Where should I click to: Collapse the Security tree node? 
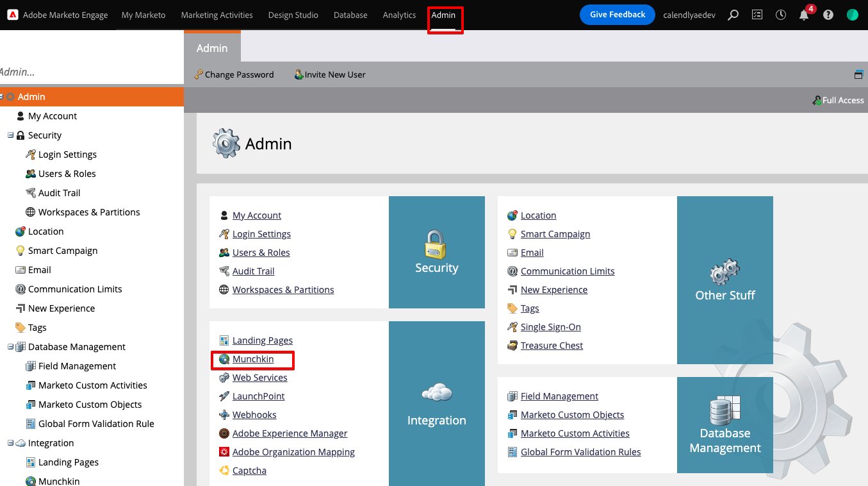(x=11, y=135)
